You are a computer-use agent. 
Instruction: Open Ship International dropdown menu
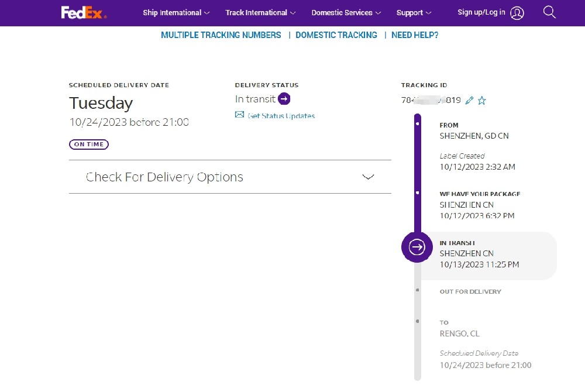[x=176, y=12]
